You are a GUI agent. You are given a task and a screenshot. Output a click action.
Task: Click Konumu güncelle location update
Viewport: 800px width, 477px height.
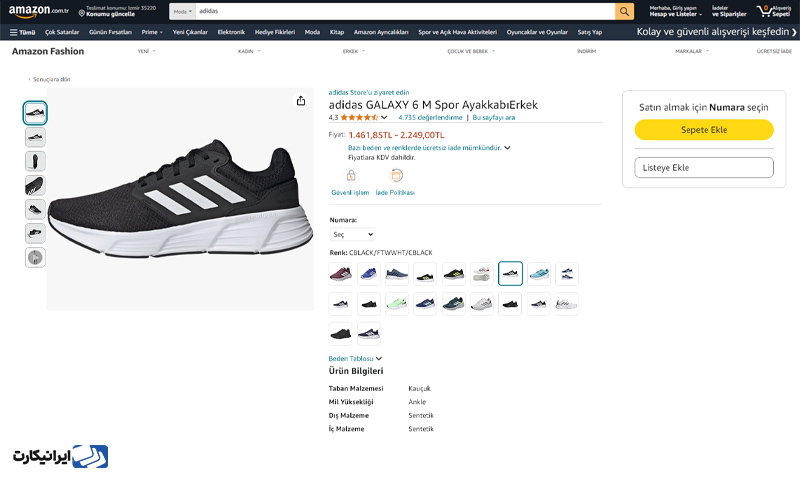[110, 14]
